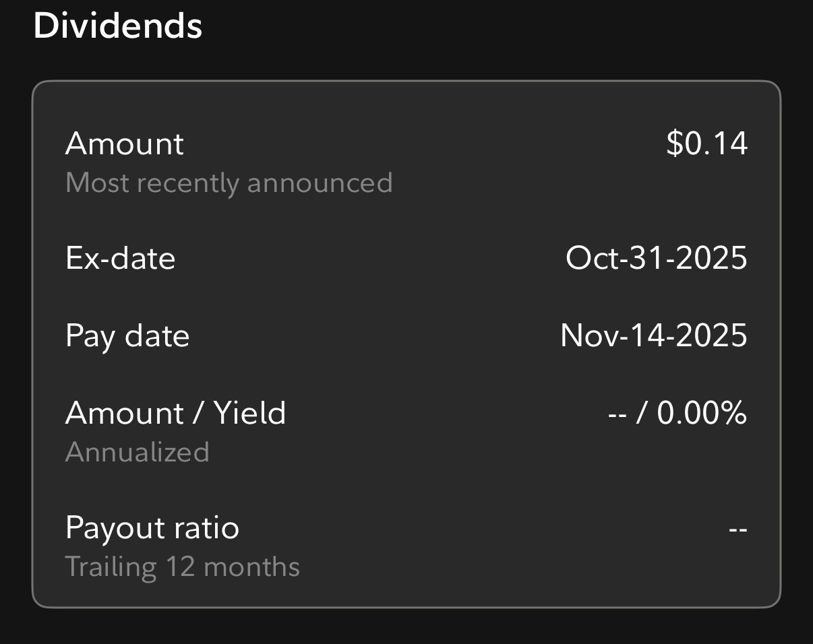Select the Amount label above Most recently announced
The image size is (813, 644).
point(125,143)
